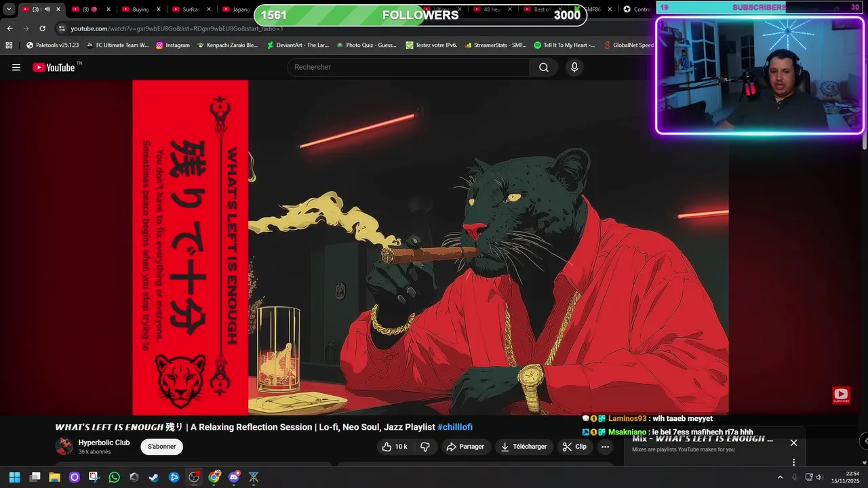
Task: Type in the Rechercher search field
Action: pos(408,67)
